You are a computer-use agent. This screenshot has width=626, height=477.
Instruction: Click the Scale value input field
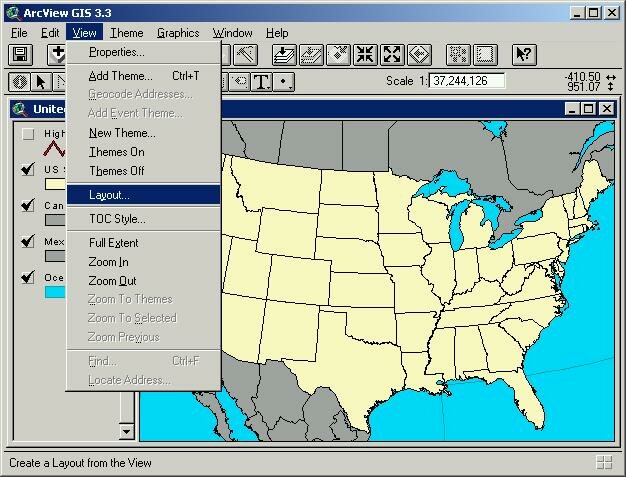(467, 81)
